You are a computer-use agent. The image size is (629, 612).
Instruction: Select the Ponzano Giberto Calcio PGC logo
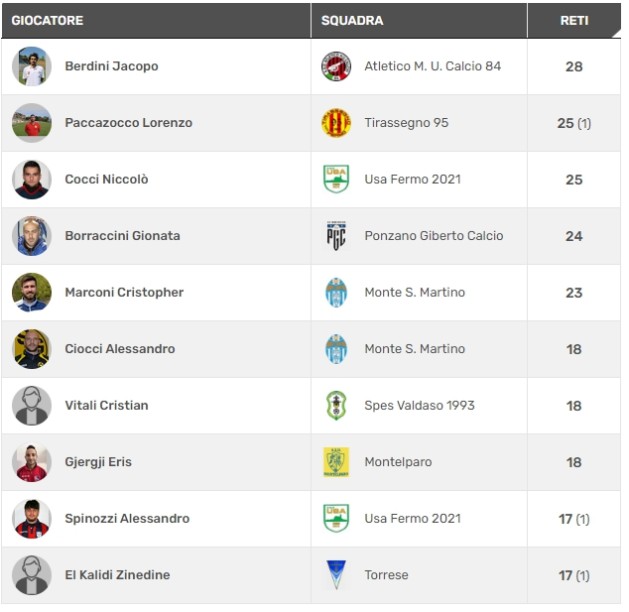[x=336, y=236]
